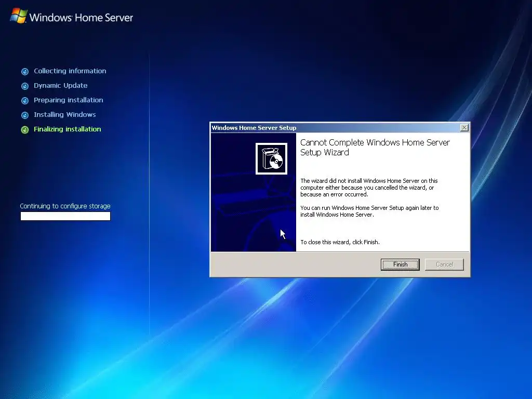Screen dimensions: 532x399
Task: Click the setup box and disc icon
Action: 271,158
